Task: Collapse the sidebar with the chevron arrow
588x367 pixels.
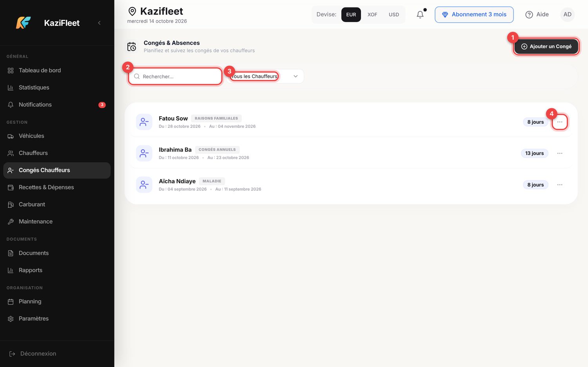Action: [x=99, y=23]
